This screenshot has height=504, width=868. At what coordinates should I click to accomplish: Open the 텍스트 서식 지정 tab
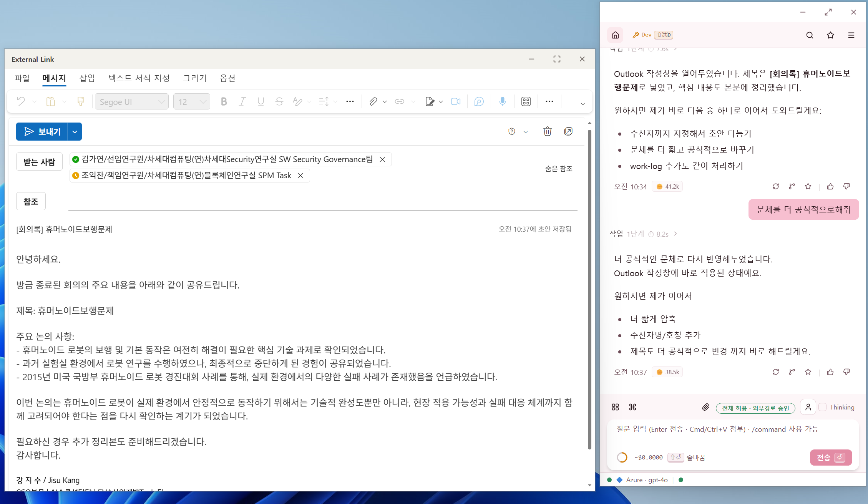coord(139,78)
